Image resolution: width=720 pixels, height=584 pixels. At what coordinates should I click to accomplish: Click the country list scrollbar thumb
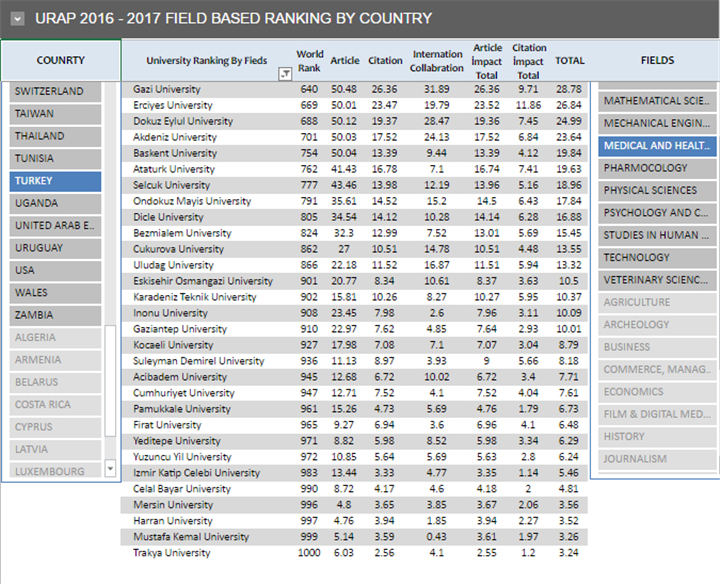click(x=110, y=381)
